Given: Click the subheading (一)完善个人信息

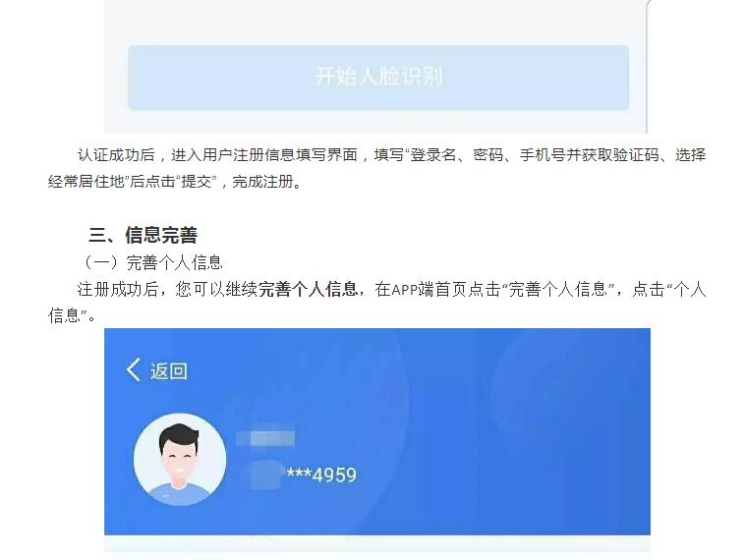Looking at the screenshot, I should [151, 262].
